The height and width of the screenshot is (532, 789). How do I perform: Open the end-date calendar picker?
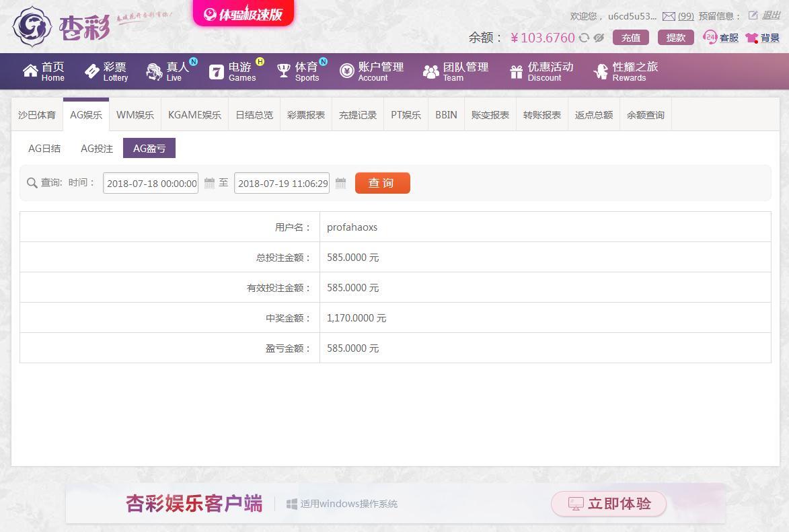340,183
